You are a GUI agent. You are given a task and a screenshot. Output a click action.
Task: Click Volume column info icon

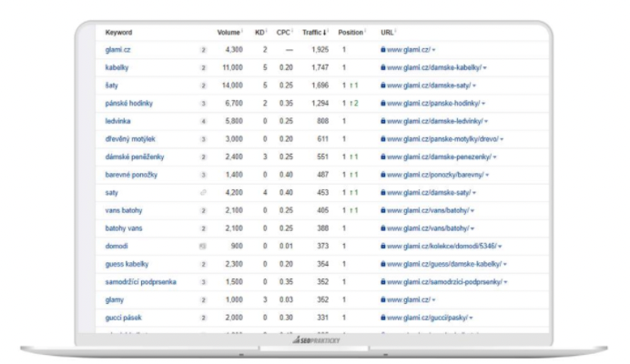242,31
